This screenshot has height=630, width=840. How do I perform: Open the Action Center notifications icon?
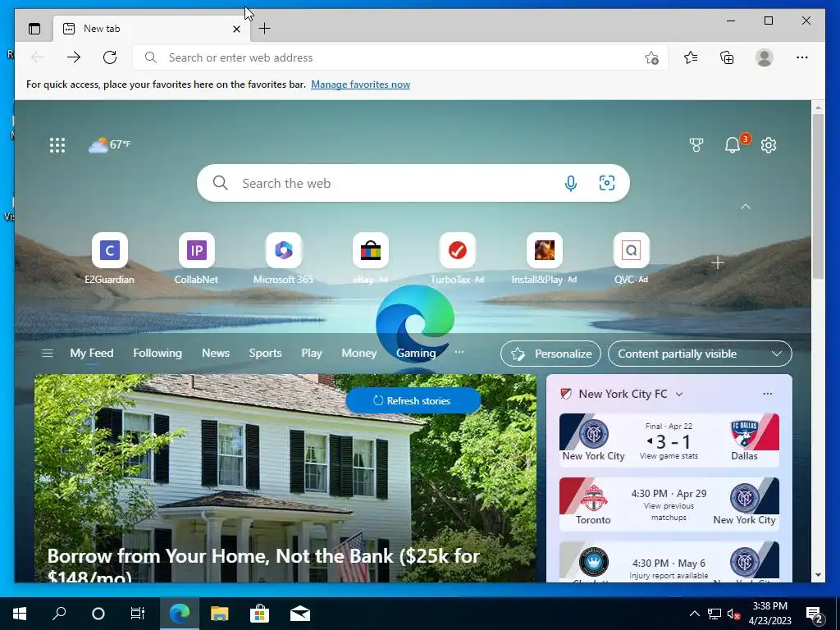pyautogui.click(x=815, y=614)
